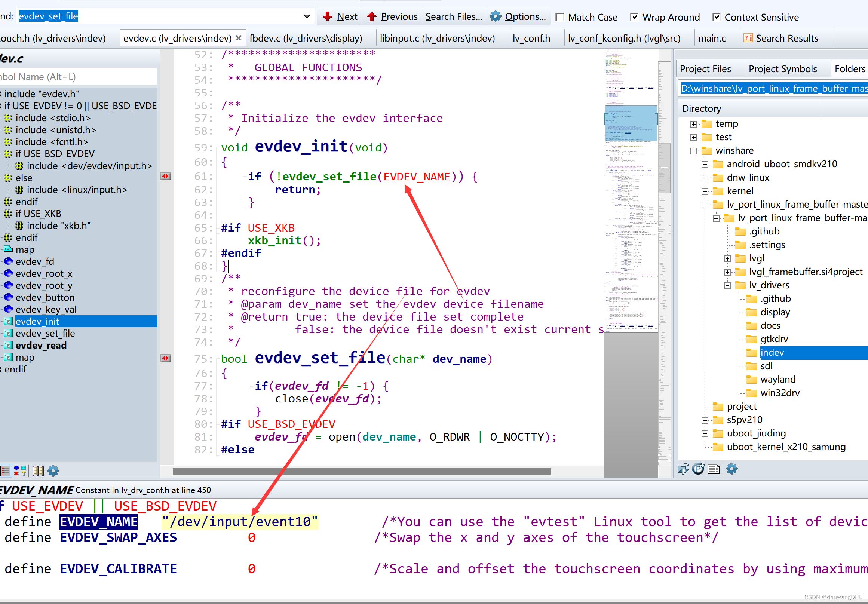Expand the android_uboot_smdkv210 folder
The height and width of the screenshot is (604, 868).
[705, 165]
